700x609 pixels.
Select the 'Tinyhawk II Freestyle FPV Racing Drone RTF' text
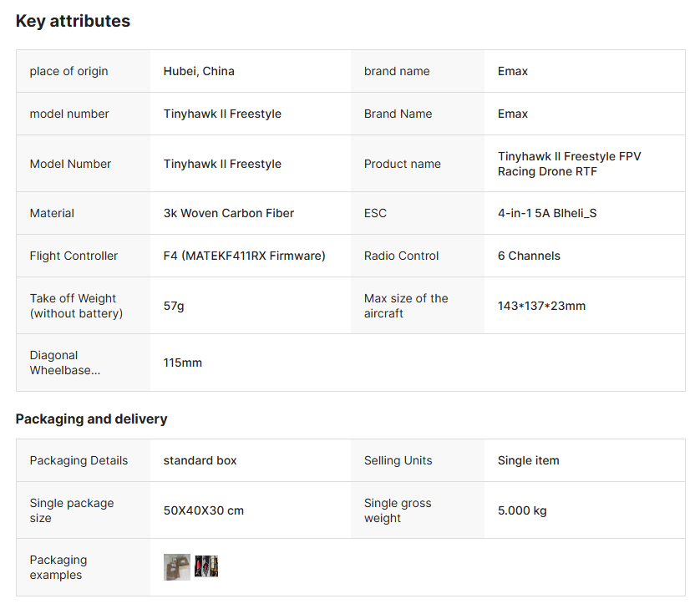tap(569, 164)
